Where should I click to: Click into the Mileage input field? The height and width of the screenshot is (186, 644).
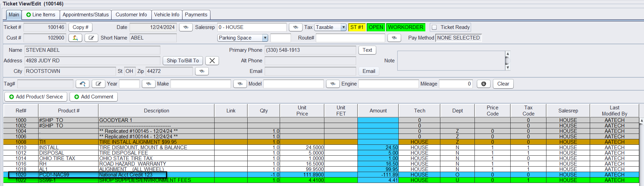[x=455, y=84]
